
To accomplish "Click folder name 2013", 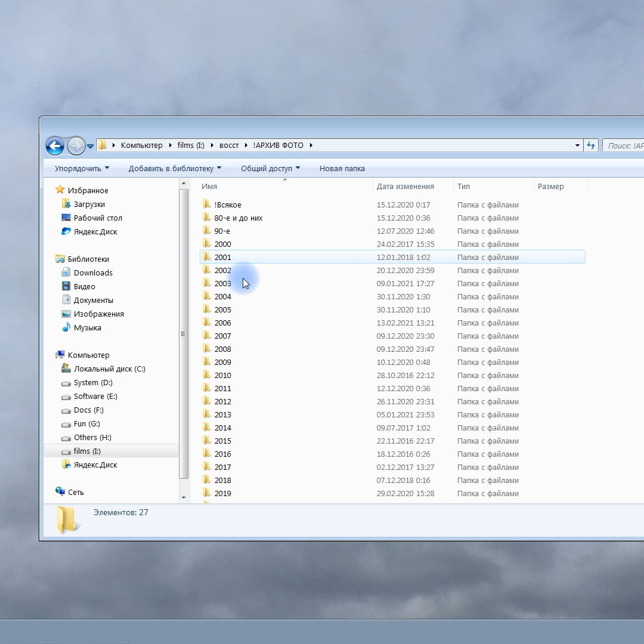I will [x=222, y=415].
